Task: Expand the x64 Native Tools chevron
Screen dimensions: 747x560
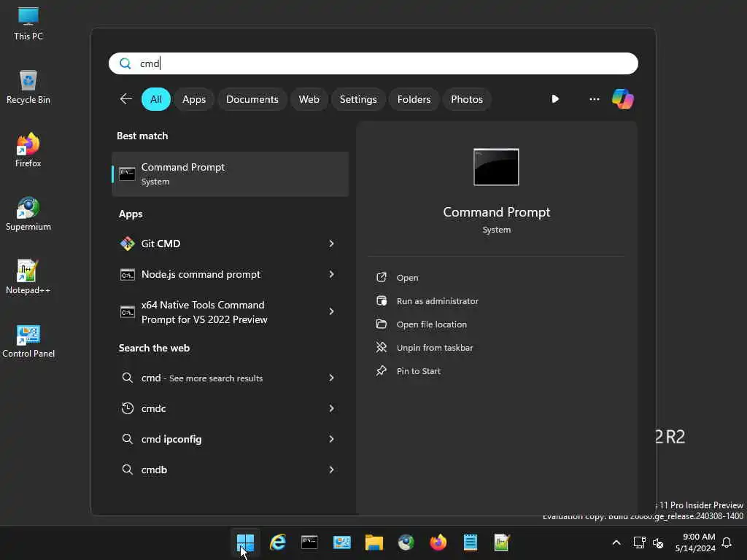Action: [x=332, y=311]
